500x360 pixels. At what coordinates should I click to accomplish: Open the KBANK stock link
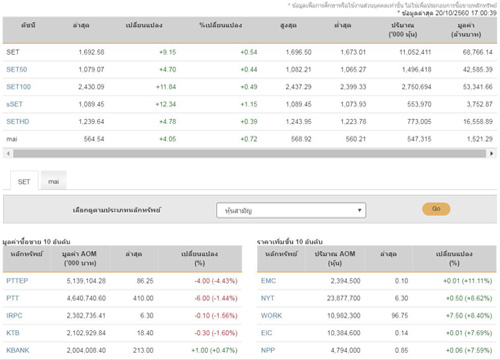pos(18,350)
